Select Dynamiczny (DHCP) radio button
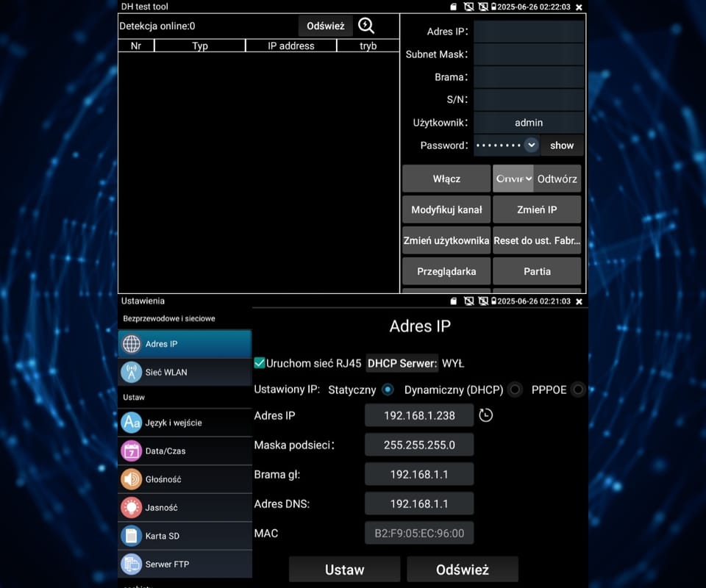 [x=515, y=390]
